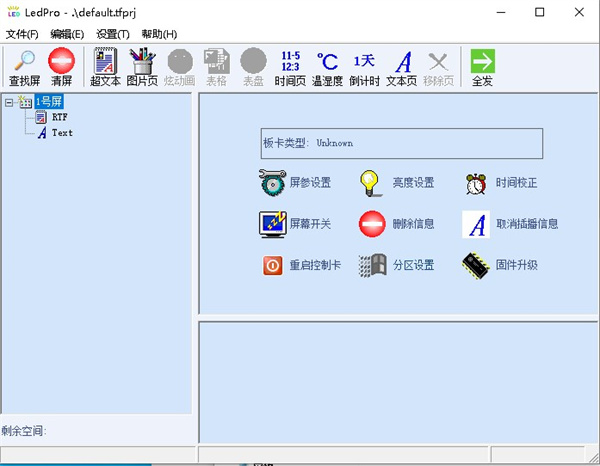Click the 固件升级 firmware chip icon

[476, 266]
